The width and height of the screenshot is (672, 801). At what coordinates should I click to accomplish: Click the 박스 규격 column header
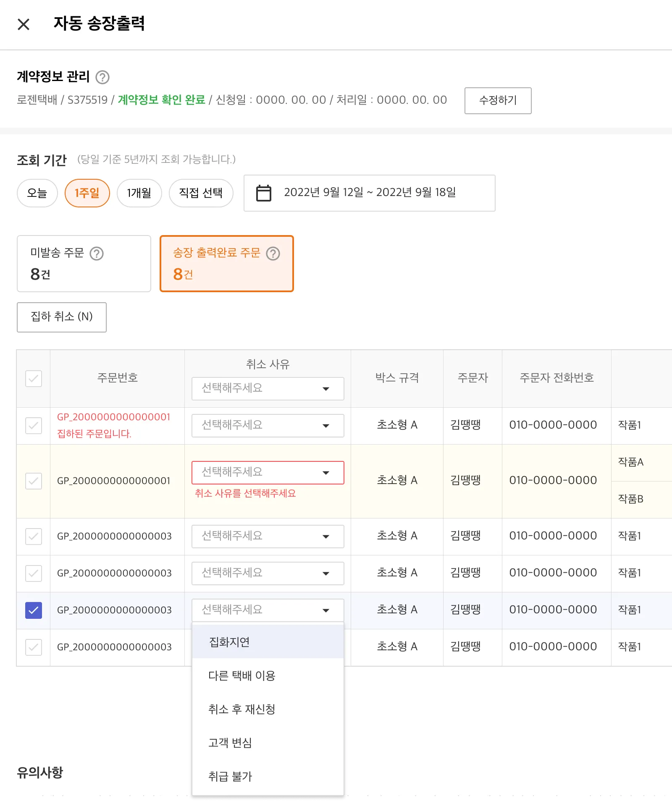click(x=397, y=378)
